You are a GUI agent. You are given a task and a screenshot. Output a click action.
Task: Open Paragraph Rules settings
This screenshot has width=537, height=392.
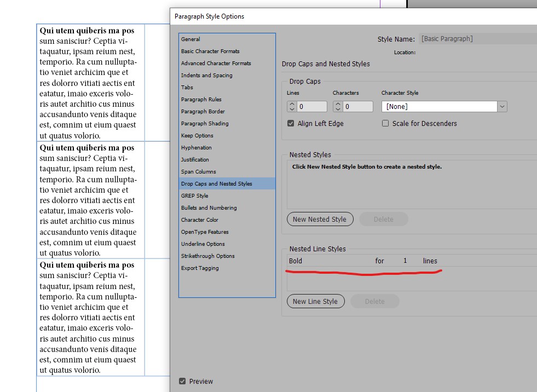(227, 100)
